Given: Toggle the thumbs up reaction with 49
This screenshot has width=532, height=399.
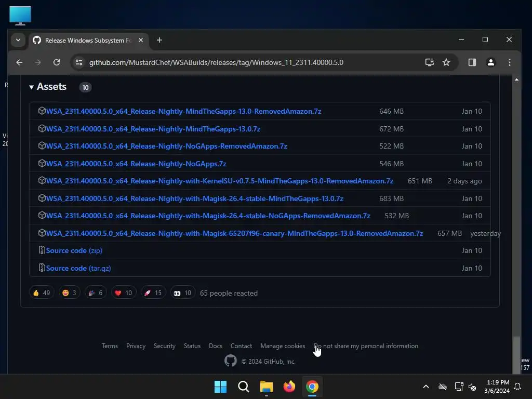Looking at the screenshot, I should point(42,293).
